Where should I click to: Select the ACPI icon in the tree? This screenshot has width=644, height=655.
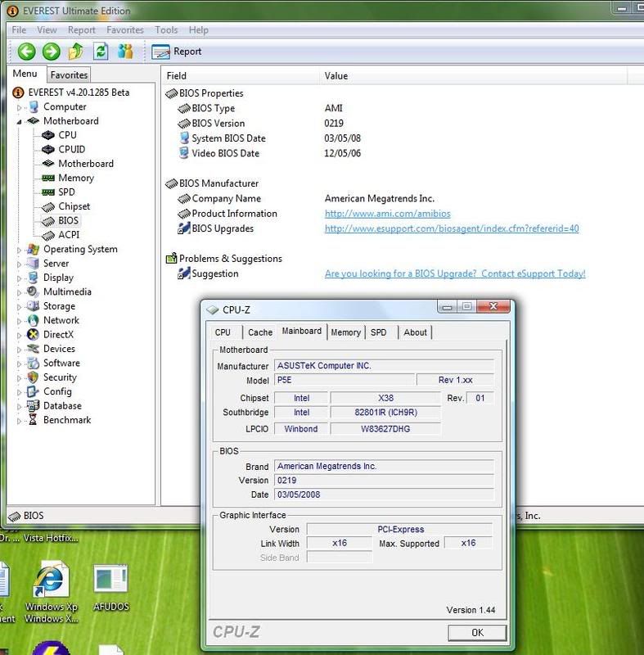click(48, 235)
